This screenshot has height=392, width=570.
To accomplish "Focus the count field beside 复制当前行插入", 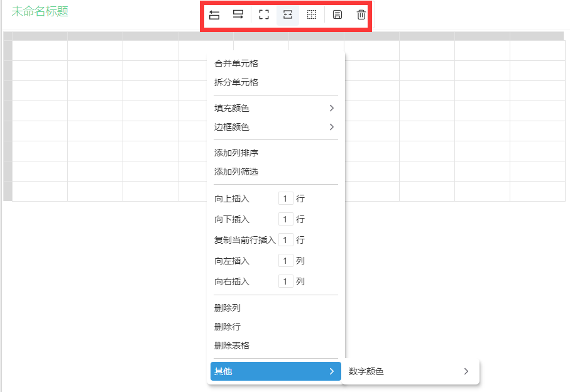I will [x=286, y=240].
